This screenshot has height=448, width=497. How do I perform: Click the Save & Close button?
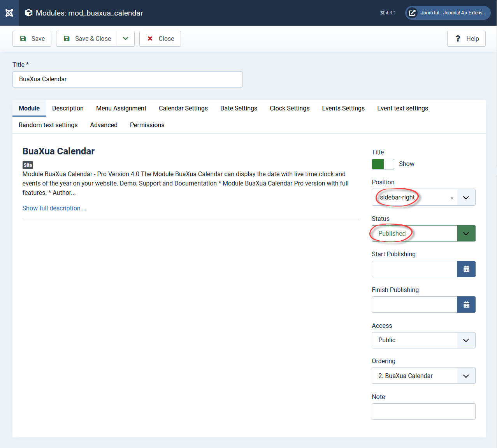click(86, 38)
